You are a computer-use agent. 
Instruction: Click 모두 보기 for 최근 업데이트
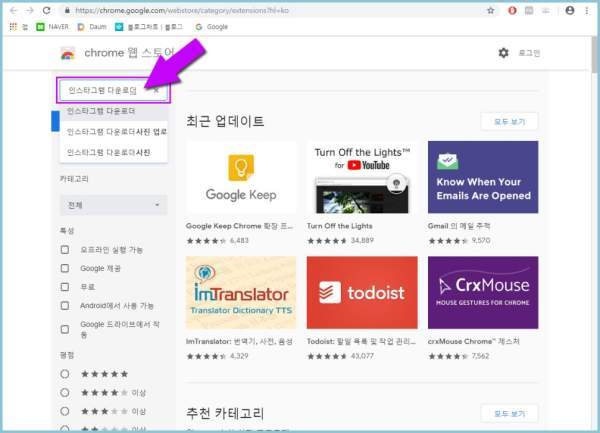(509, 122)
